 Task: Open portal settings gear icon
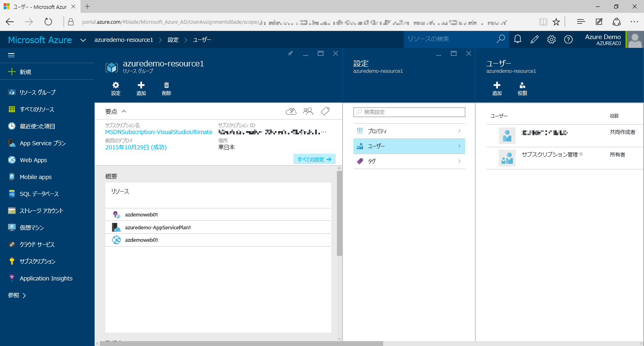point(551,39)
